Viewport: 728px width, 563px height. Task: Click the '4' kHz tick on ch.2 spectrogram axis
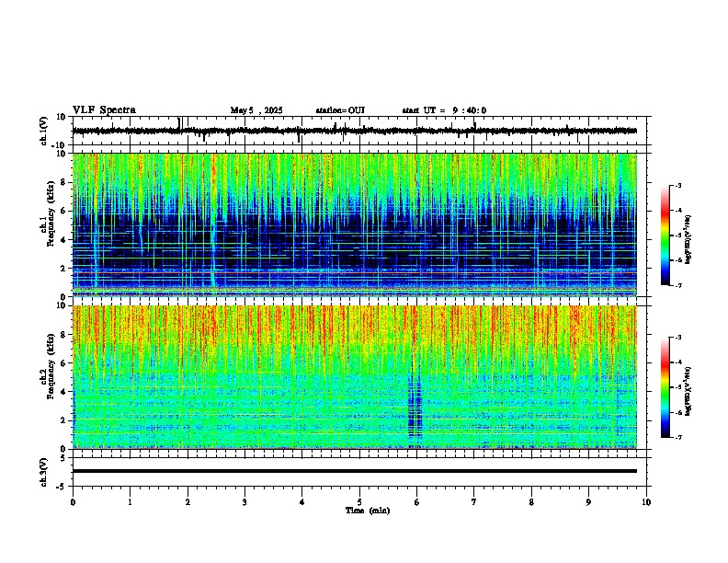pos(63,392)
